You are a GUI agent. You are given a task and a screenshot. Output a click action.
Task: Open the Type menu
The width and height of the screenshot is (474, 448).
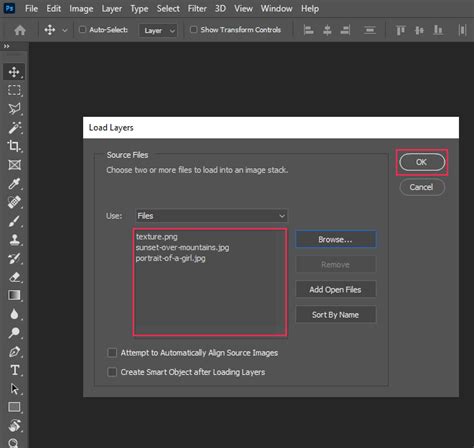point(139,9)
